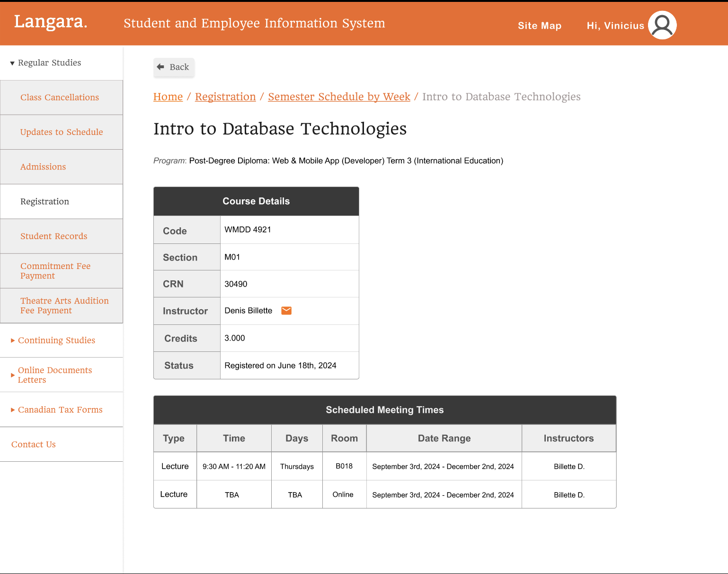
Task: Navigate to Home breadcrumb link
Action: pos(168,97)
